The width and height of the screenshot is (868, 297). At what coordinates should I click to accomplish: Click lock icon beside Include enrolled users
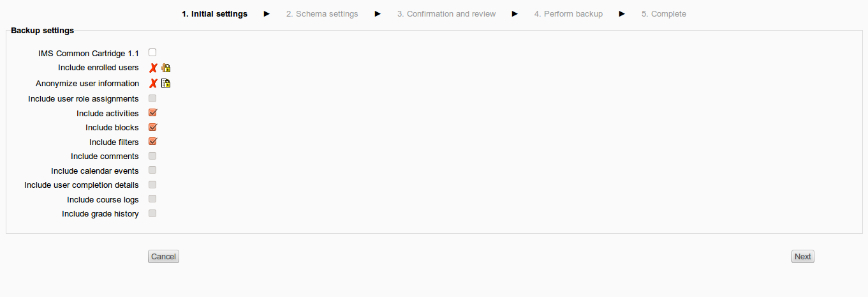point(166,68)
